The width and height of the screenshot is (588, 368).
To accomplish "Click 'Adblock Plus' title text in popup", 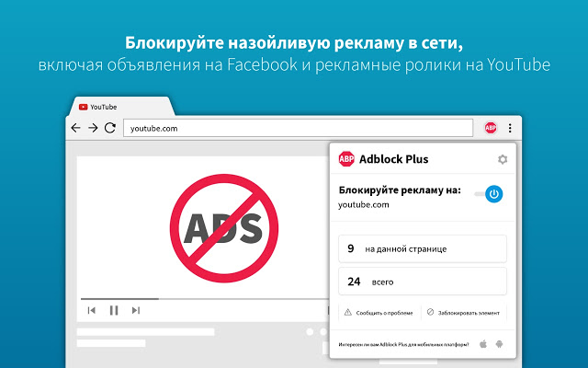I will (394, 159).
